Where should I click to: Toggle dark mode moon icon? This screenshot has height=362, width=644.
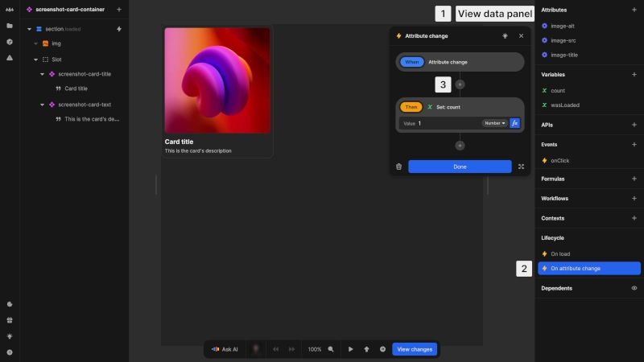click(x=10, y=304)
